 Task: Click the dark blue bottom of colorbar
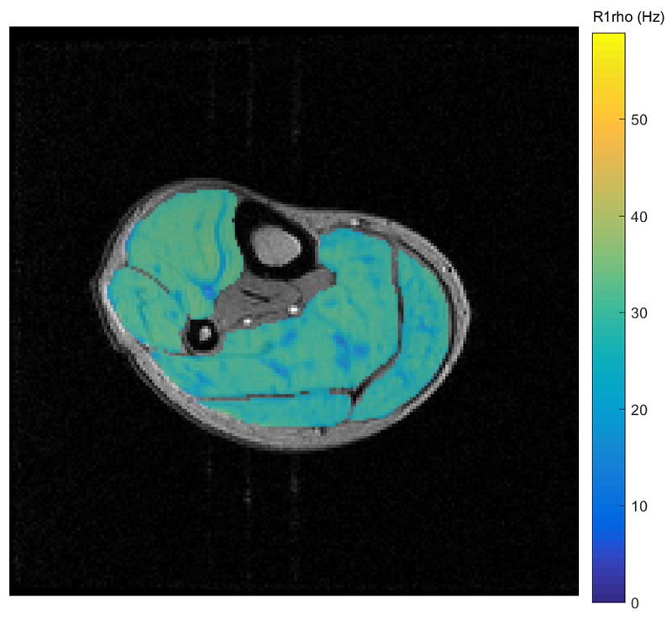click(x=608, y=595)
